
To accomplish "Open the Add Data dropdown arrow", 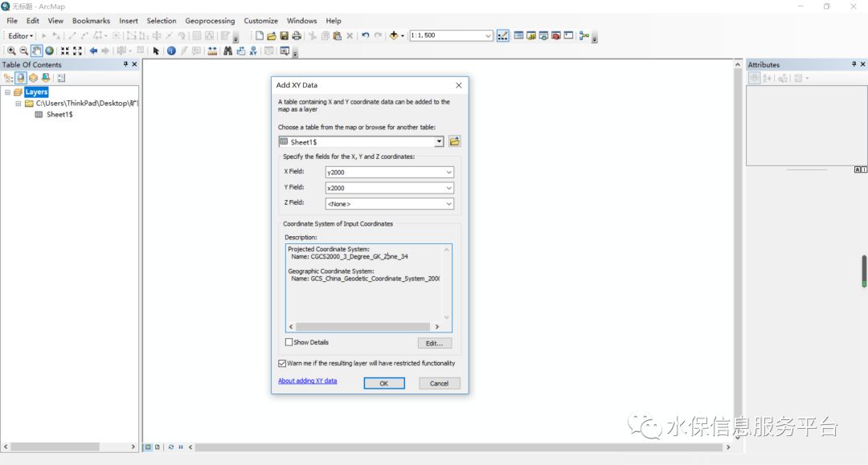I will click(x=403, y=35).
